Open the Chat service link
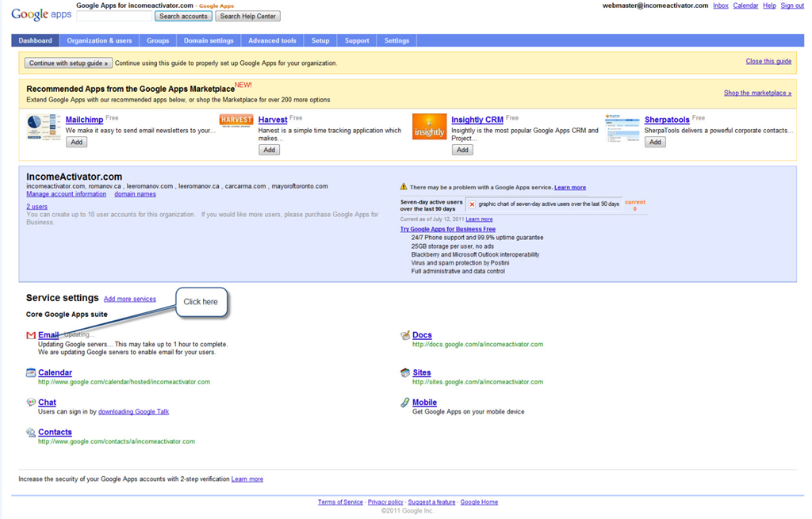 click(47, 402)
